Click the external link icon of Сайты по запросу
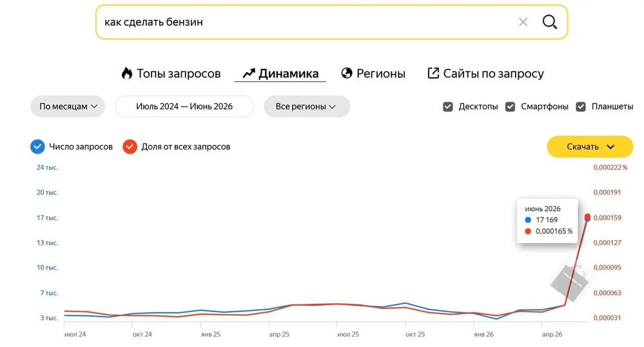The image size is (644, 347). [x=433, y=73]
